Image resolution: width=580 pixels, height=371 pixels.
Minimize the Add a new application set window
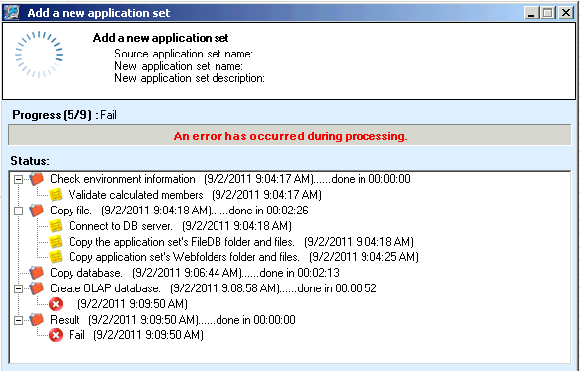click(532, 13)
